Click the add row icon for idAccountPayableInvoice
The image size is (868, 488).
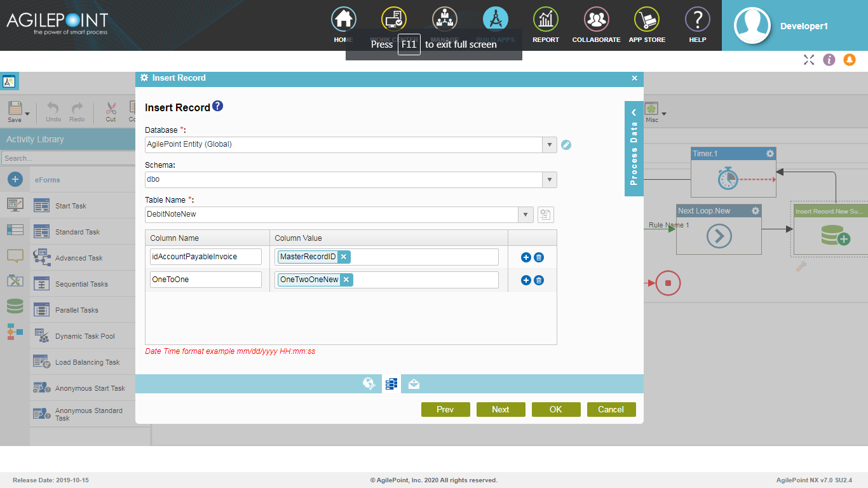pos(526,257)
